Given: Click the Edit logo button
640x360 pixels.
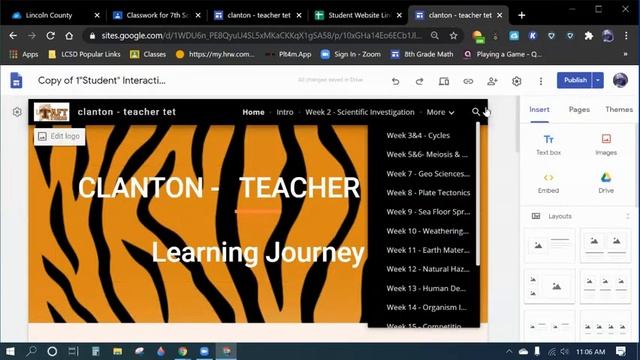Looking at the screenshot, I should [x=60, y=136].
